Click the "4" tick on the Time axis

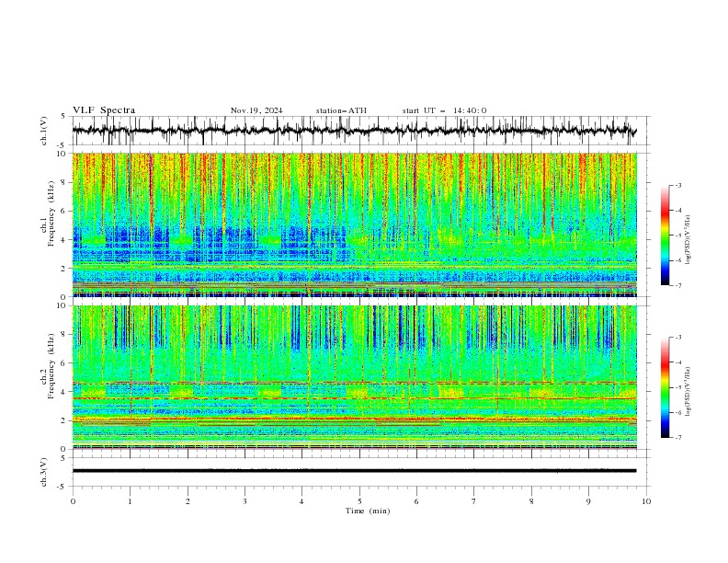[301, 501]
